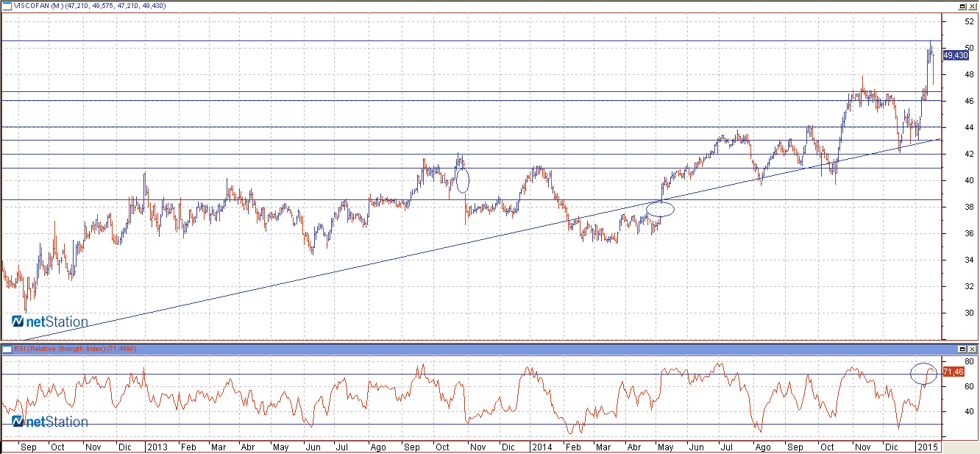Viewport: 980px width, 454px height.
Task: Select the VISCOFAN (M) title text
Action: coord(40,5)
